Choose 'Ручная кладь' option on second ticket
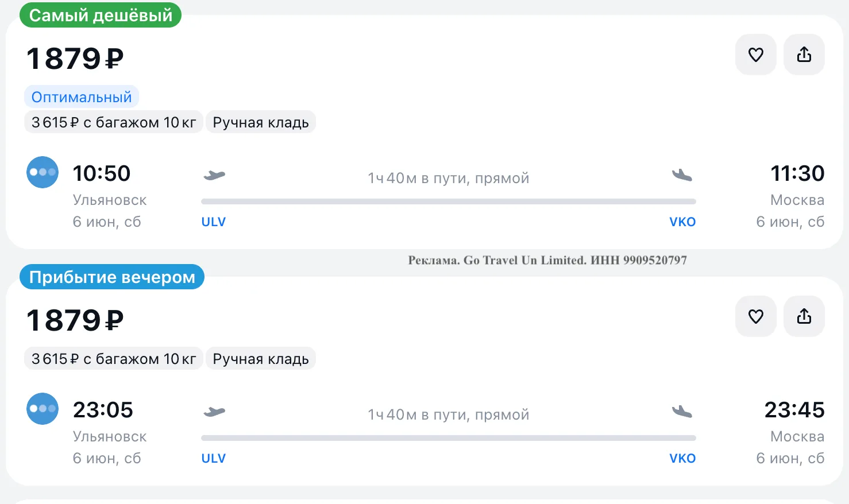The image size is (849, 504). click(261, 358)
